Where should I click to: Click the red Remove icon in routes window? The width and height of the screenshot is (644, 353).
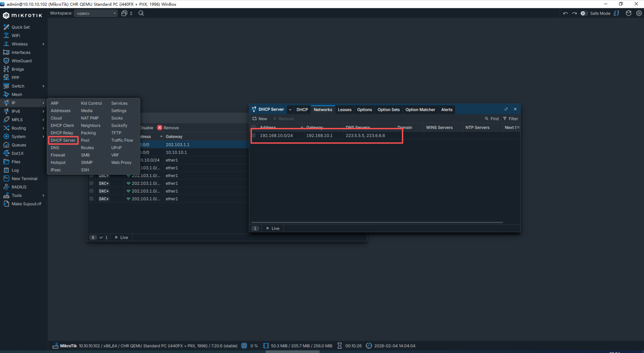click(x=160, y=128)
